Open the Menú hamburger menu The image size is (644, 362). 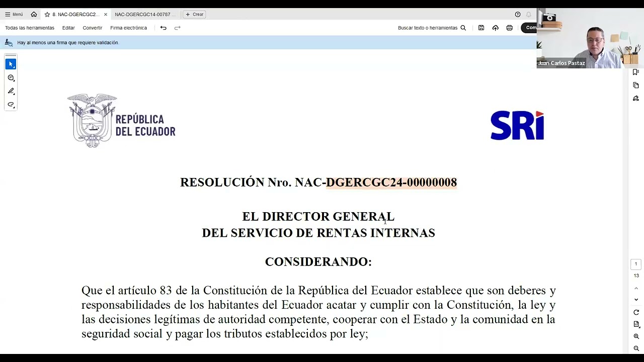coord(14,15)
